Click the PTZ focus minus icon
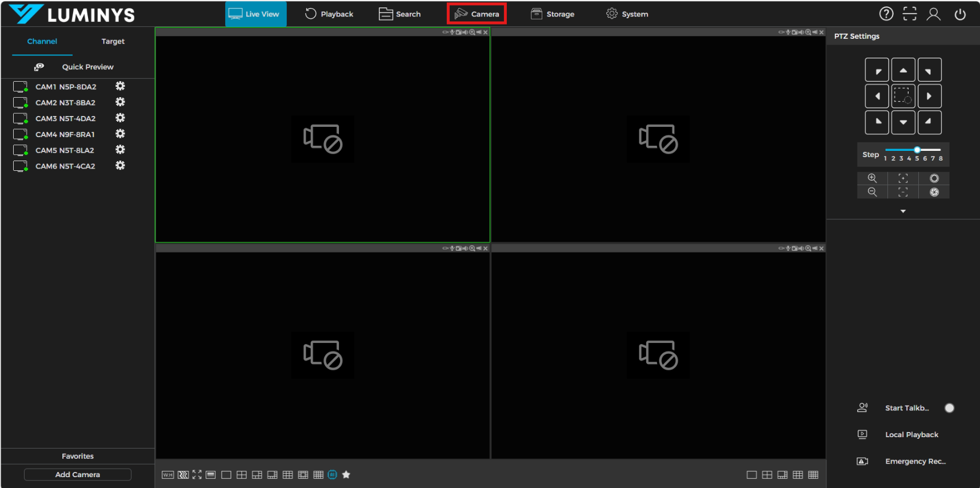980x488 pixels. point(903,192)
